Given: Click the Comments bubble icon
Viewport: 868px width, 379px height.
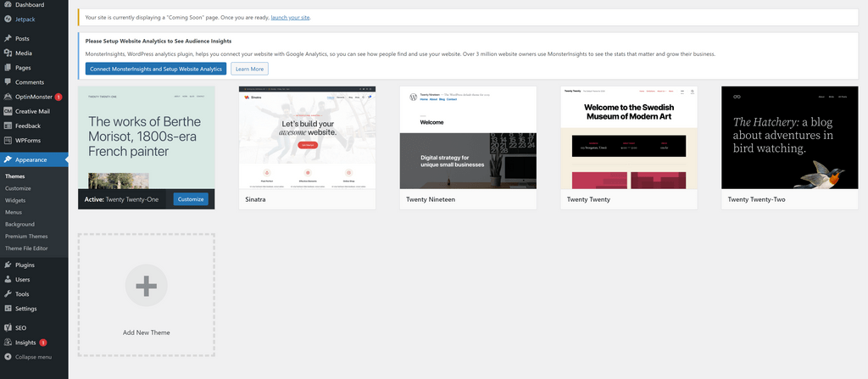Looking at the screenshot, I should 8,82.
